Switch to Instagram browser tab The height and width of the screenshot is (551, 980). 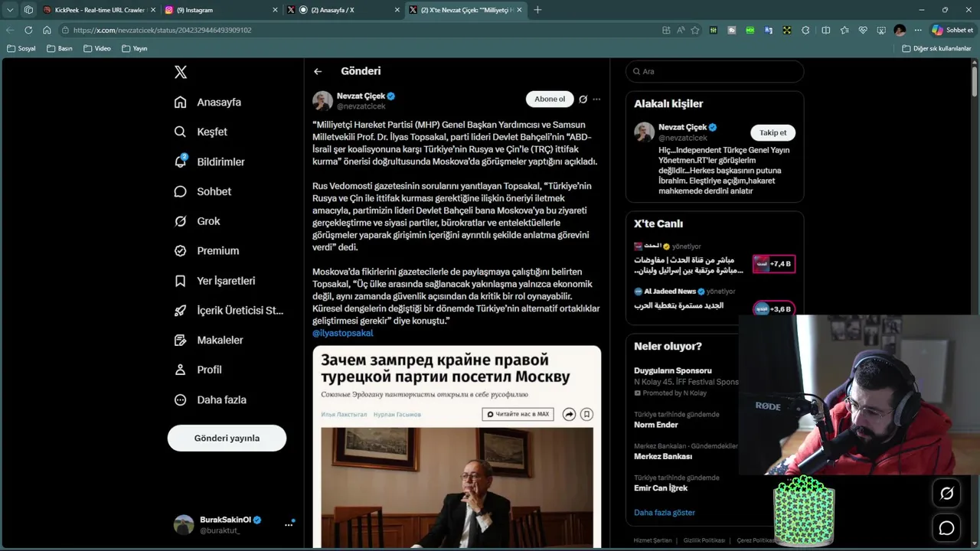221,10
